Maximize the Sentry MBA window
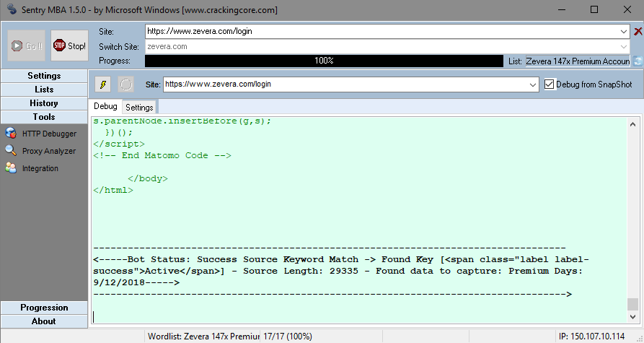The height and width of the screenshot is (343, 644). click(x=594, y=9)
